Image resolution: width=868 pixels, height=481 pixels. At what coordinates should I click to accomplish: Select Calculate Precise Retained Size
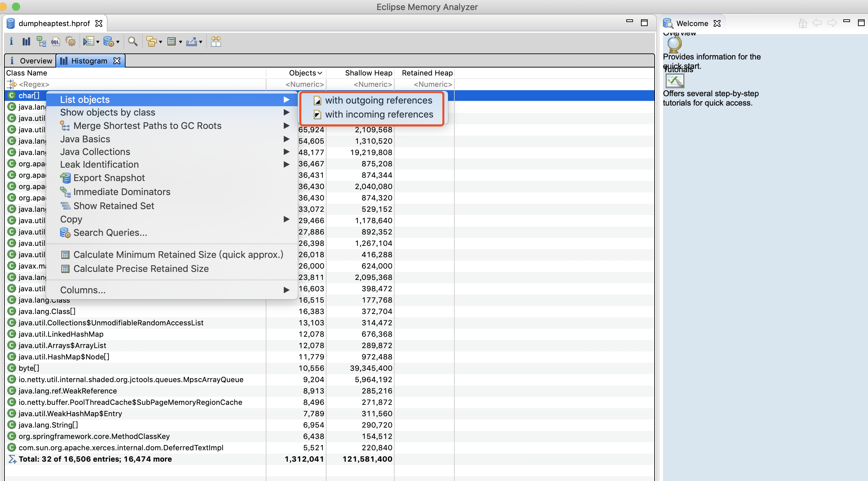coord(141,269)
